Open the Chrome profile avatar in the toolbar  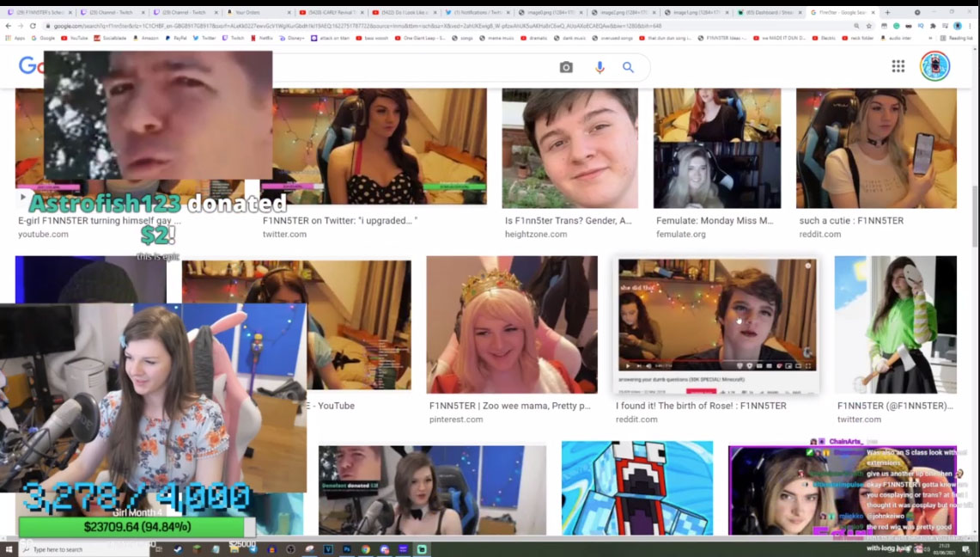click(958, 27)
